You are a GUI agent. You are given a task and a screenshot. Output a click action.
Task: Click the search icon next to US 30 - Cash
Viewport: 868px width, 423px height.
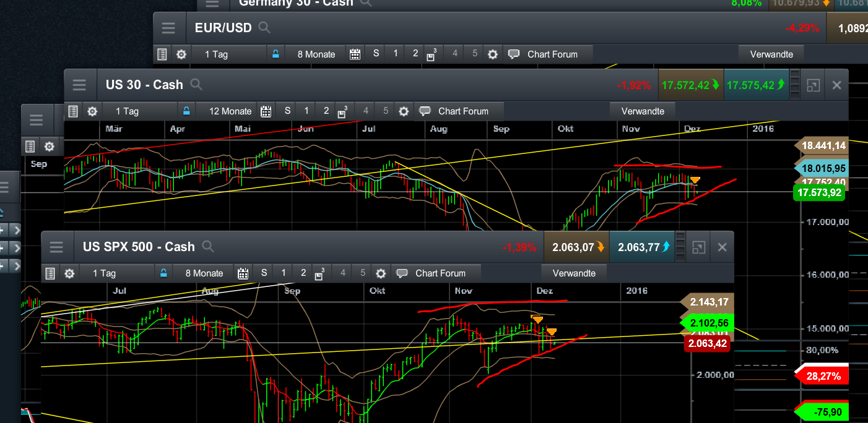tap(196, 85)
